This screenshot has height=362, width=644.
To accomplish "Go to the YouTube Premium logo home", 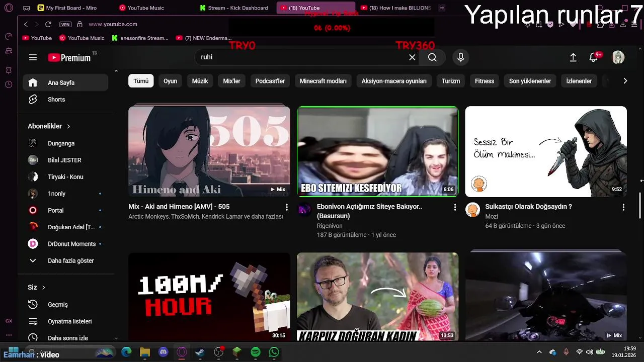I will pyautogui.click(x=69, y=58).
